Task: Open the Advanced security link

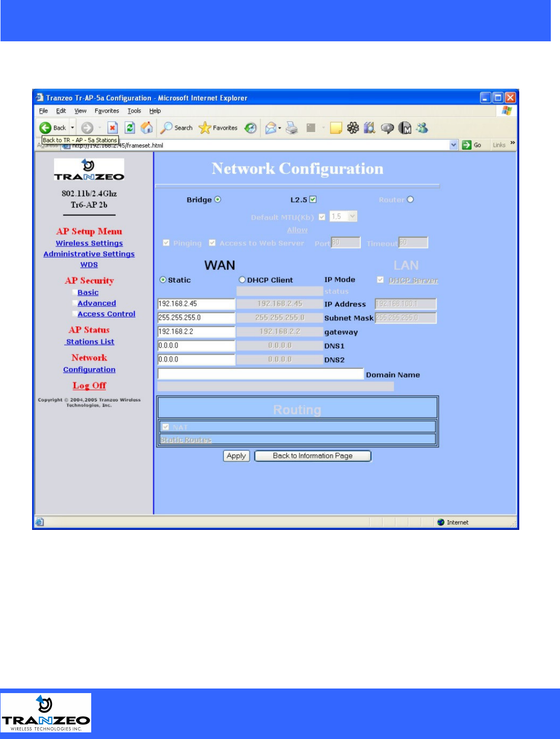Action: (x=97, y=303)
